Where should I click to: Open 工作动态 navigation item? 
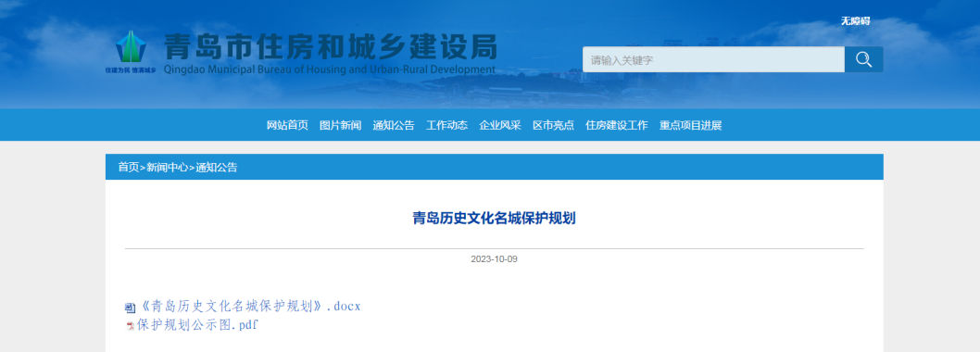tap(446, 125)
